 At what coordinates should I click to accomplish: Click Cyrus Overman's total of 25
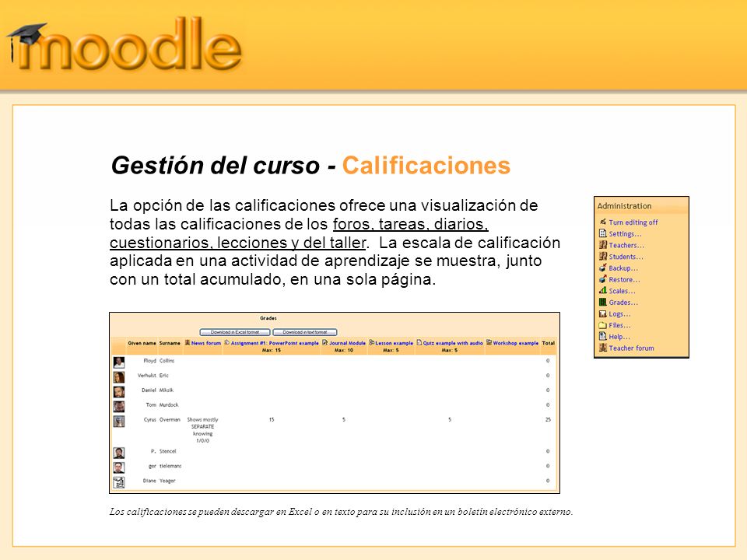point(548,419)
